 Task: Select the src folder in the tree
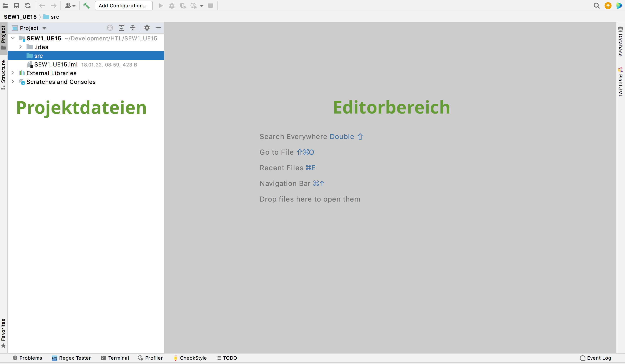tap(86, 56)
